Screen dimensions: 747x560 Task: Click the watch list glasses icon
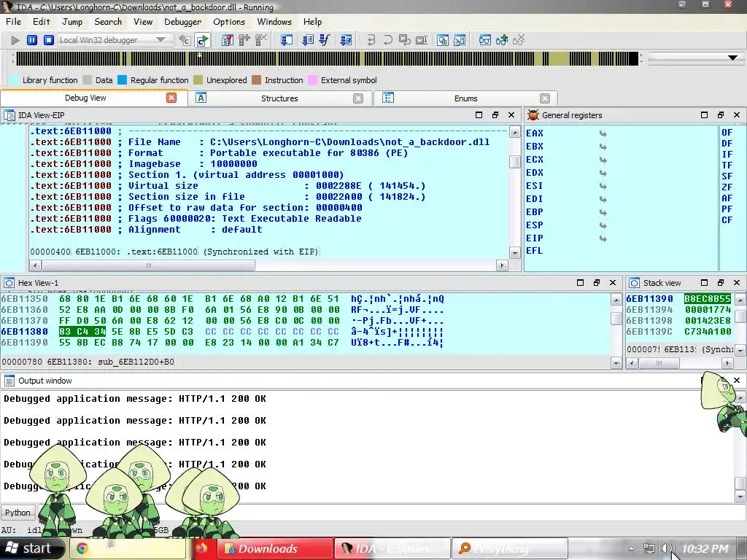485,40
